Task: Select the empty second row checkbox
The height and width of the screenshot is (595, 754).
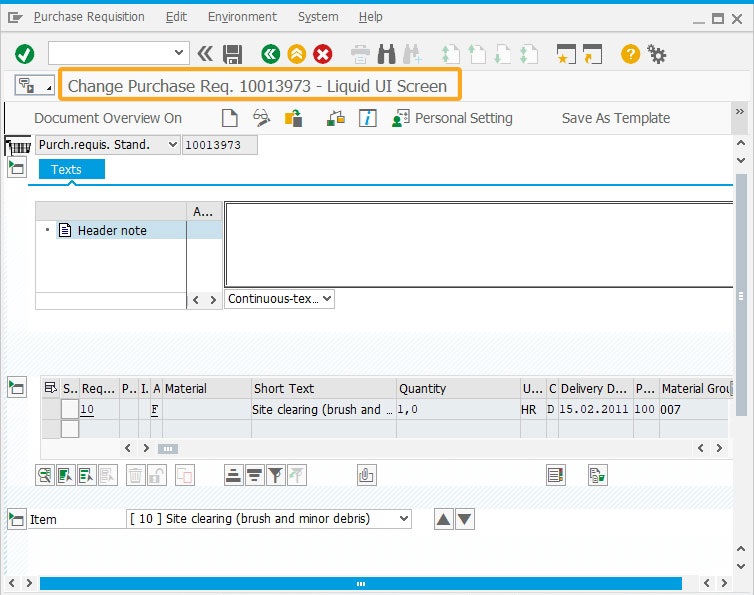Action: [x=70, y=429]
